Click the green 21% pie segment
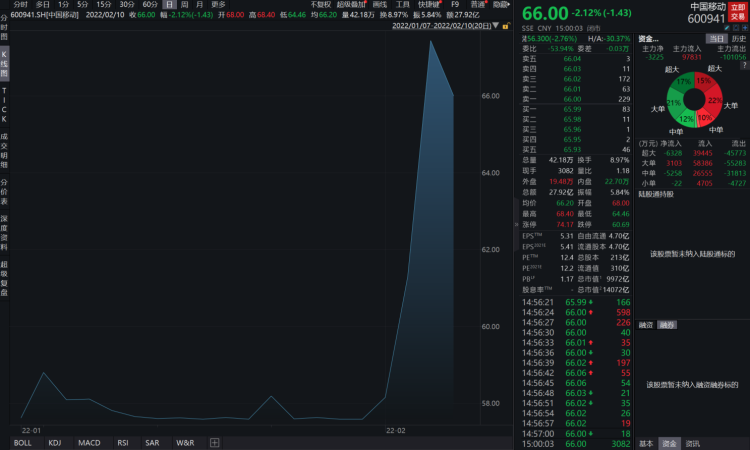Screen dimensions: 750x450 (673, 103)
